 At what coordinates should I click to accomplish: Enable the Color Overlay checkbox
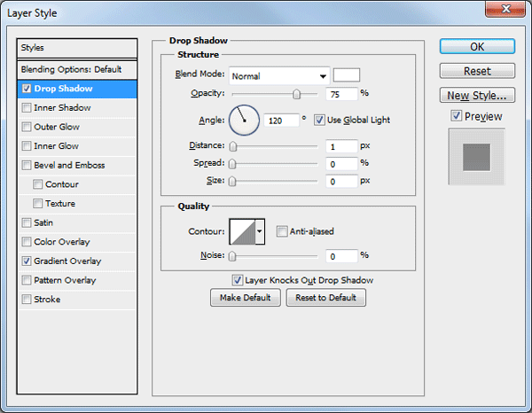point(27,242)
